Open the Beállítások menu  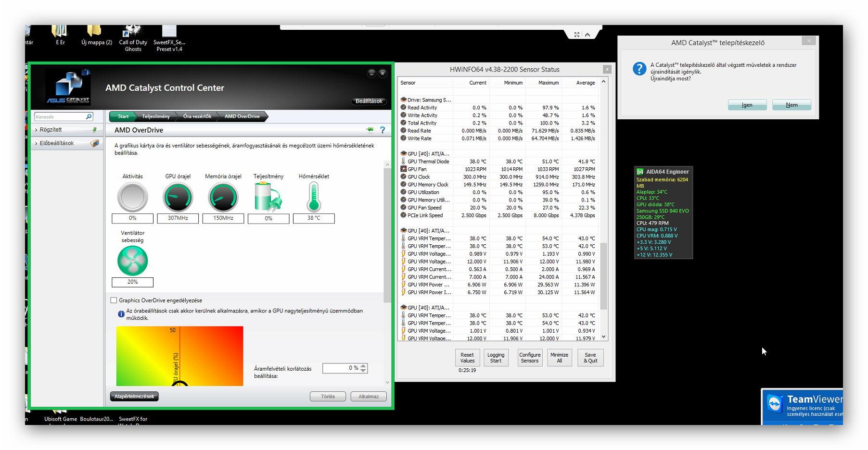click(369, 101)
